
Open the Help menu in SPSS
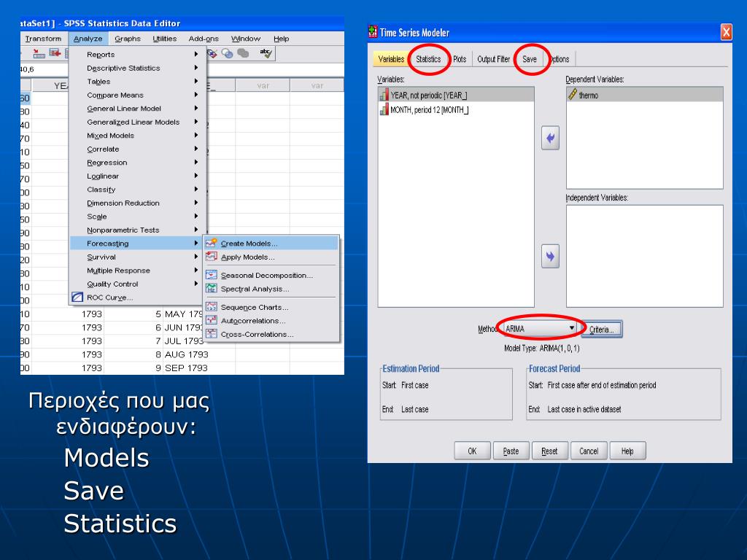281,39
